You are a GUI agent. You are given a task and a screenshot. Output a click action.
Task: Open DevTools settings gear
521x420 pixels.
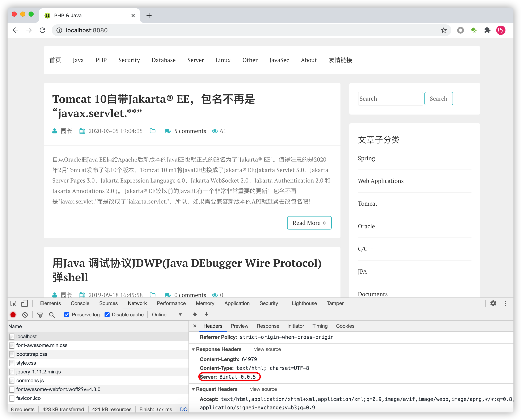coord(493,303)
